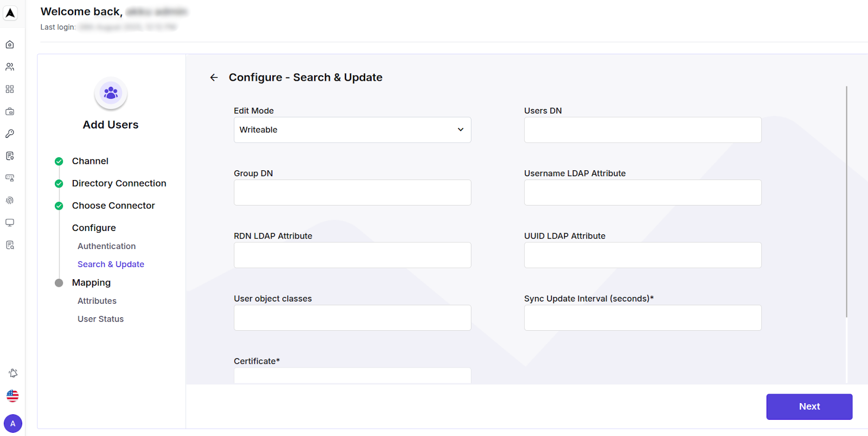Open the User Status sub-step
Viewport: 868px width, 436px height.
pos(100,319)
